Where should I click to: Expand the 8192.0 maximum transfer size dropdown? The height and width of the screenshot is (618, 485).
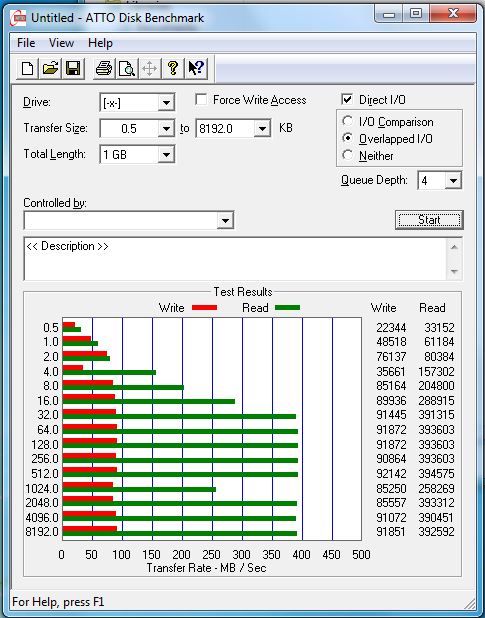point(262,128)
